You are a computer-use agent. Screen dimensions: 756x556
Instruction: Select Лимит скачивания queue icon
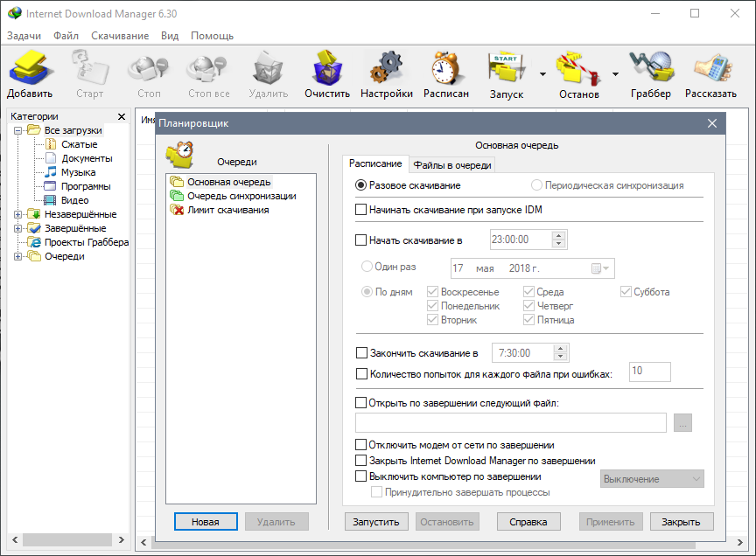pyautogui.click(x=177, y=210)
